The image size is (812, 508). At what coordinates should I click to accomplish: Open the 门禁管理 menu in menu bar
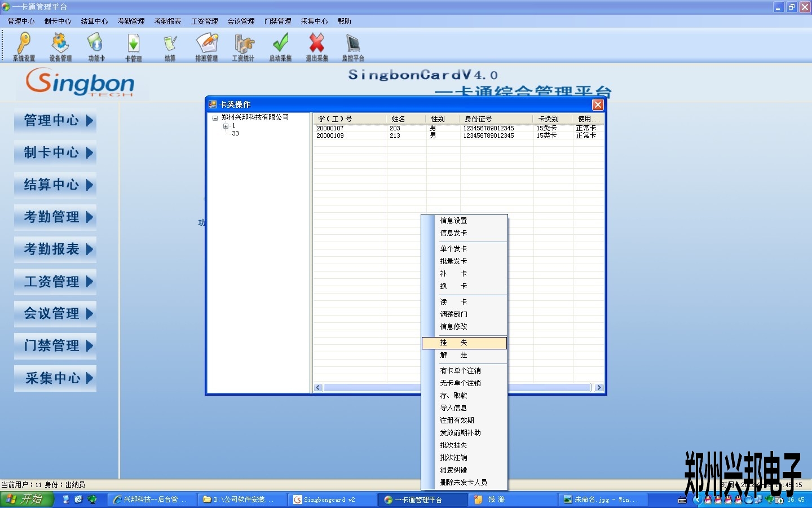[x=277, y=21]
